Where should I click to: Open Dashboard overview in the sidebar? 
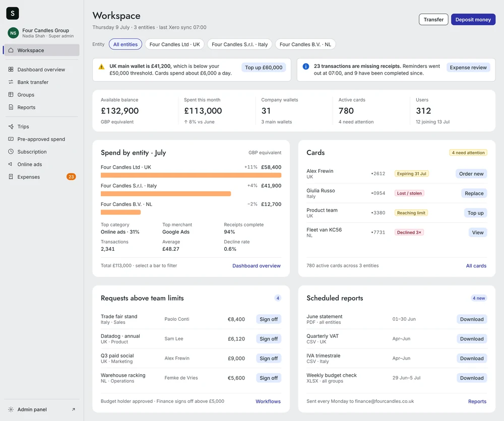tap(42, 69)
